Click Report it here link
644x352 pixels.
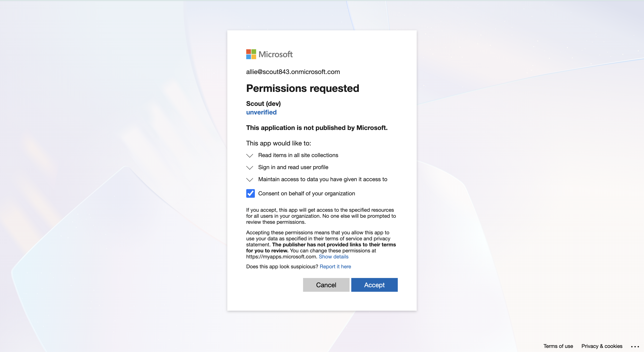(x=335, y=267)
